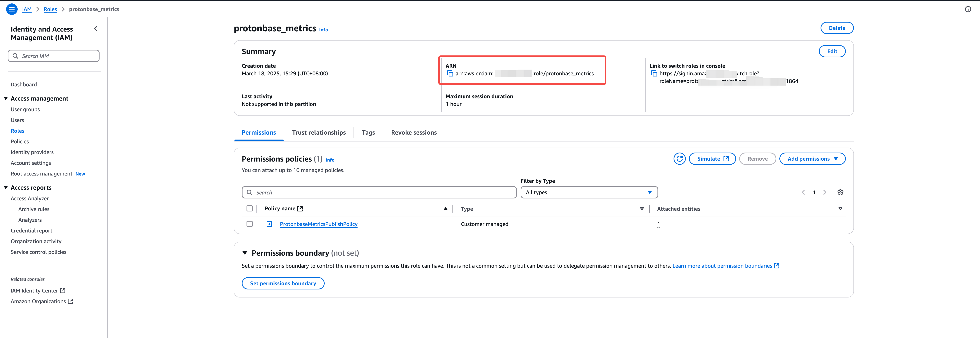Click the attached entities count 1
Image resolution: width=980 pixels, height=338 pixels.
coord(658,224)
